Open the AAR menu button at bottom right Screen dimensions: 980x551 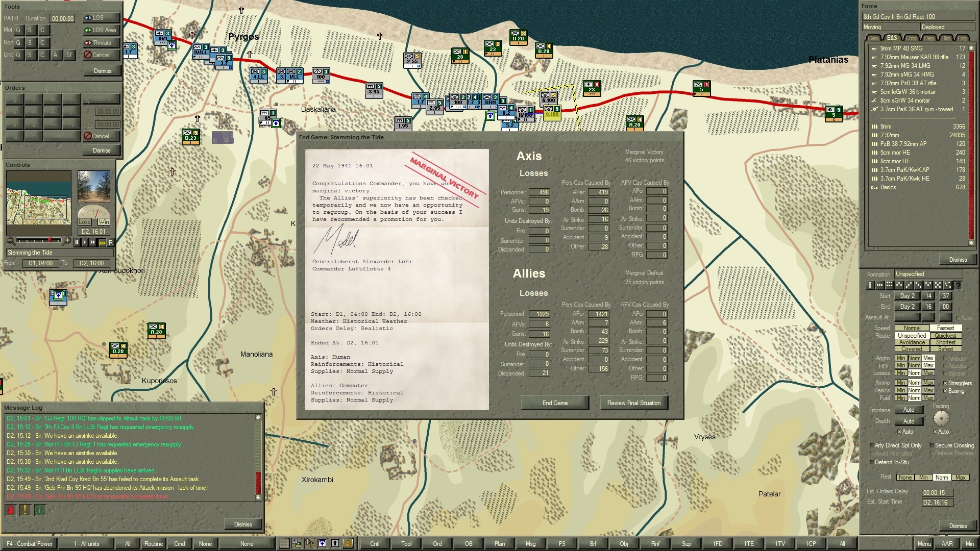947,543
